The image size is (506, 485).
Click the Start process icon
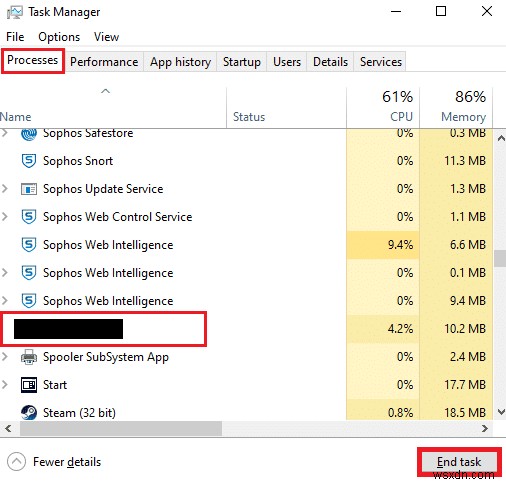(29, 385)
